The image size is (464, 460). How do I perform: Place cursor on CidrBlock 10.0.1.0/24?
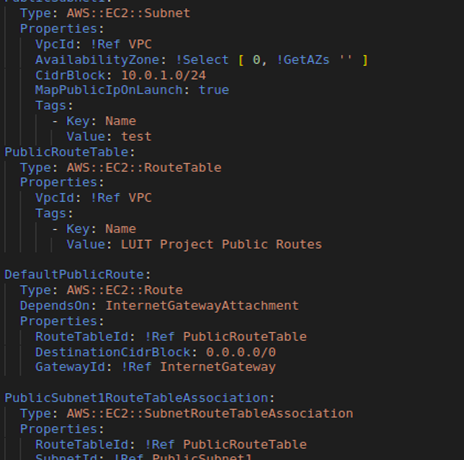[x=164, y=75]
